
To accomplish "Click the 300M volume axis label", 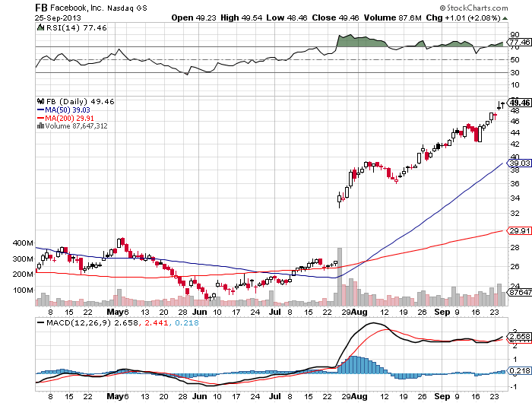I will point(23,259).
